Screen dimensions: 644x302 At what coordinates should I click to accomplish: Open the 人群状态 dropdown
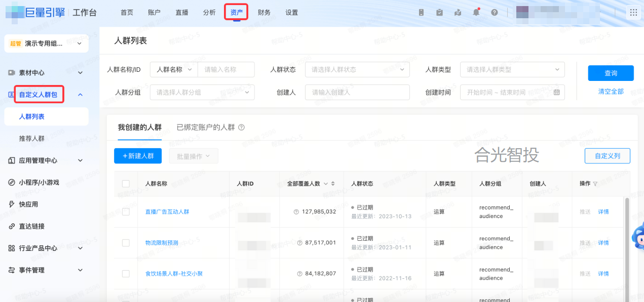[357, 70]
